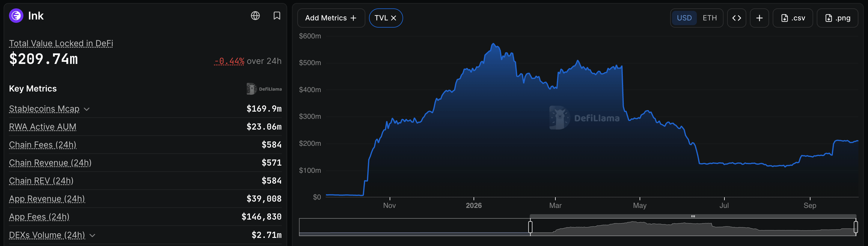The image size is (868, 246).
Task: Open the embed code icon button
Action: point(736,18)
